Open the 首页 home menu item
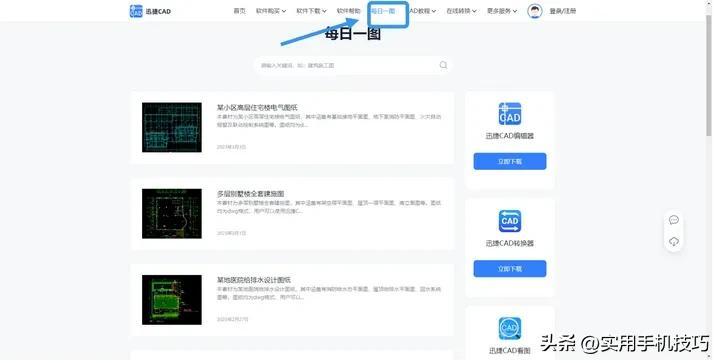The width and height of the screenshot is (720, 363). click(239, 11)
